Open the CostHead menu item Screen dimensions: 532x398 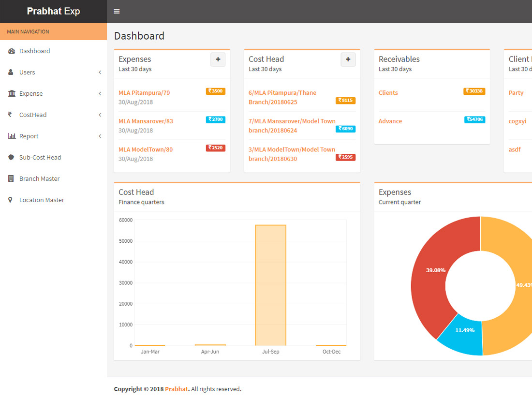pyautogui.click(x=33, y=115)
